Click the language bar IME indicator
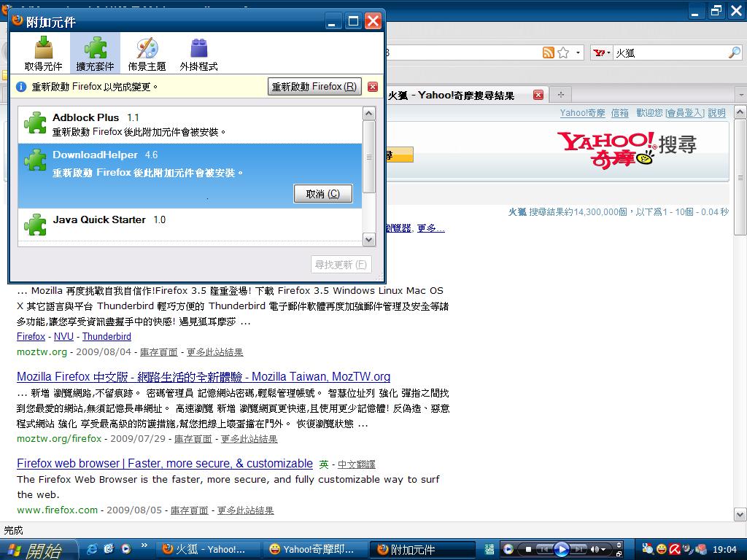747x560 pixels. [x=489, y=550]
